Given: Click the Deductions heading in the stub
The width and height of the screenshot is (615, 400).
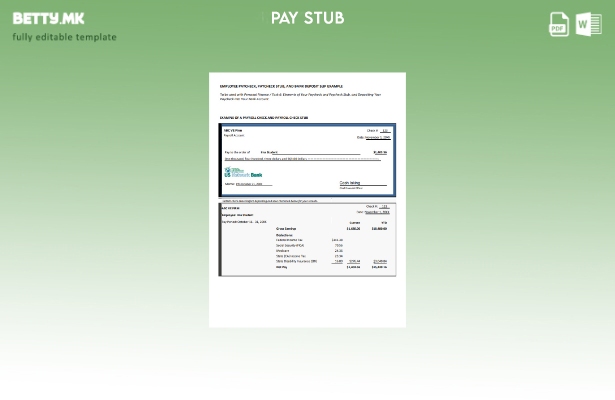Looking at the screenshot, I should (x=284, y=235).
